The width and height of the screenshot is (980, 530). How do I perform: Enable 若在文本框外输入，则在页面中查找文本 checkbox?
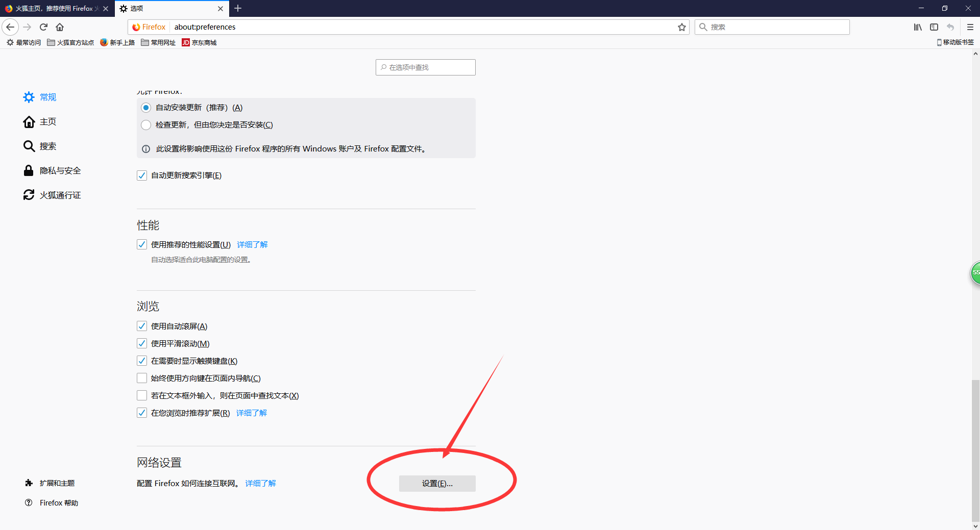tap(142, 396)
